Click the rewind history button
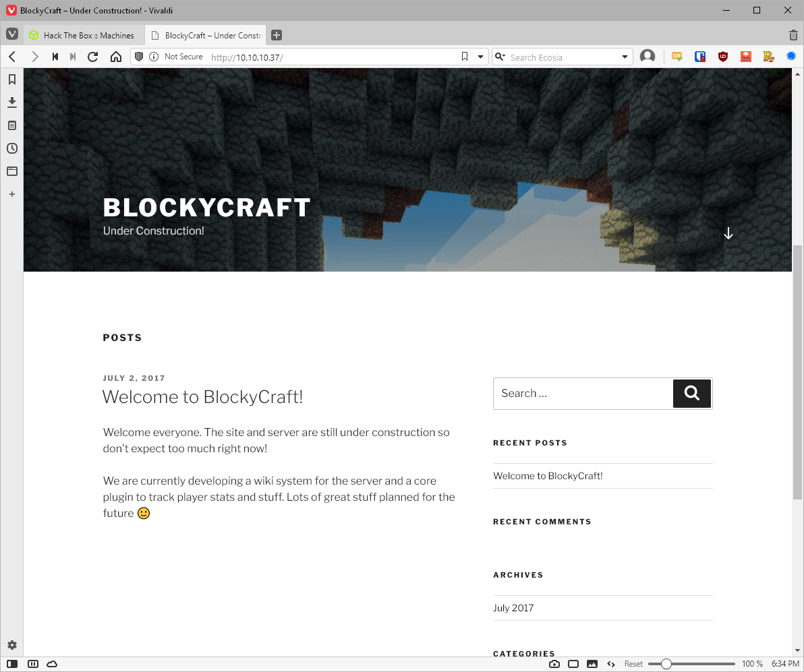 pos(55,57)
